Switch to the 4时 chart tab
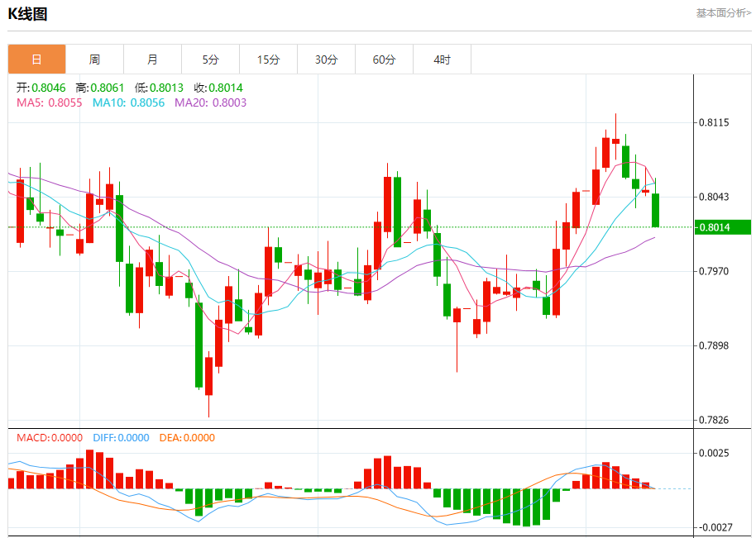 (442, 60)
